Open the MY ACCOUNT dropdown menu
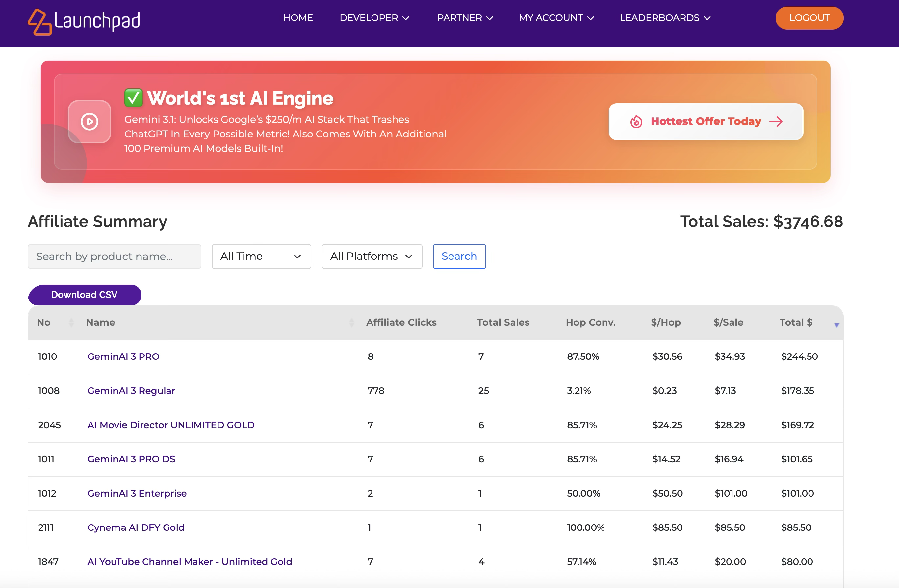This screenshot has height=588, width=899. point(556,18)
